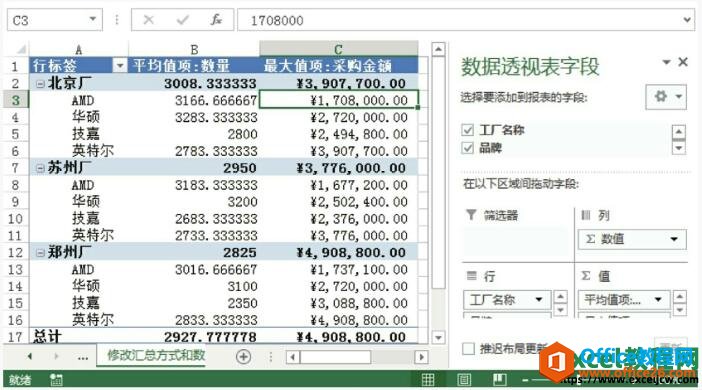Open the 行标签 filter dropdown

click(120, 66)
